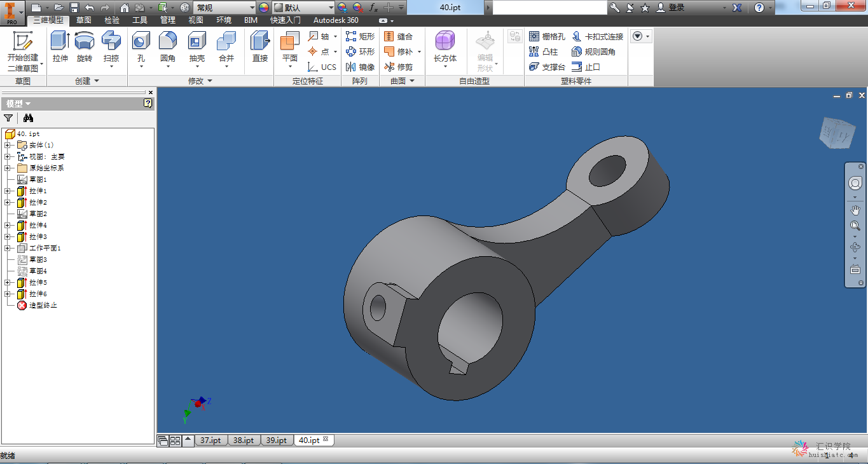Start a 2D sketch with 开始创建二维草图
Screen dimensions: 868x464
[23, 51]
